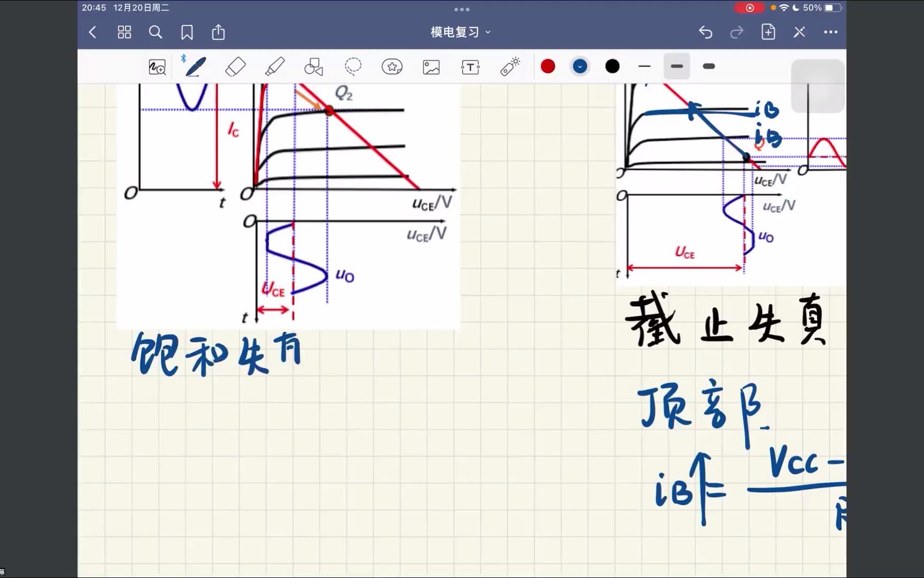Tap the Do Not Disturb moon icon

click(x=796, y=7)
